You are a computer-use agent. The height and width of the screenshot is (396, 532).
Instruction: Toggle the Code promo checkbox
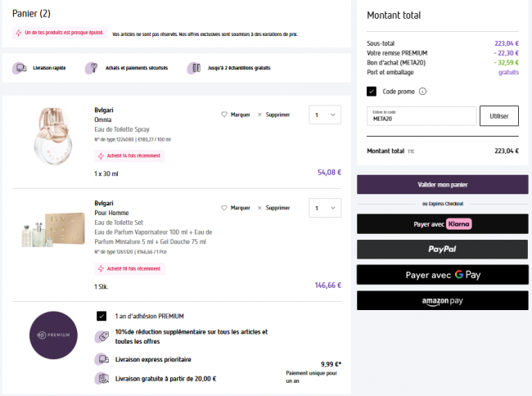372,92
